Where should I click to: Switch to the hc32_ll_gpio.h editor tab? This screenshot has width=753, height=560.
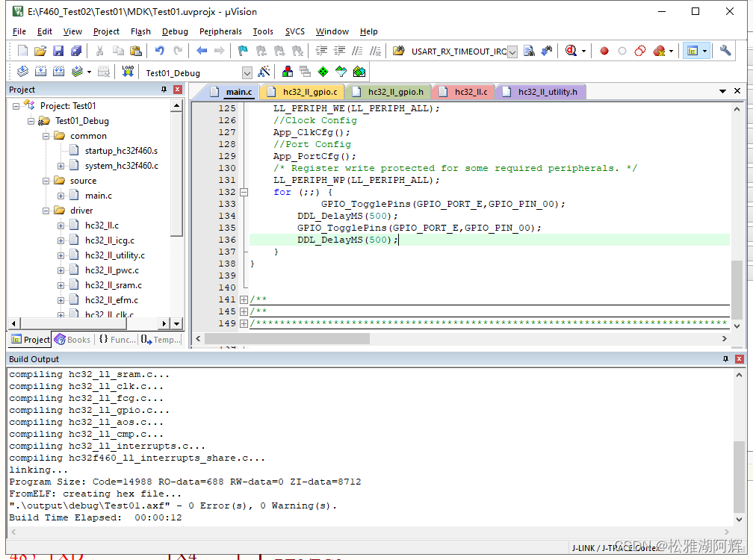[389, 92]
